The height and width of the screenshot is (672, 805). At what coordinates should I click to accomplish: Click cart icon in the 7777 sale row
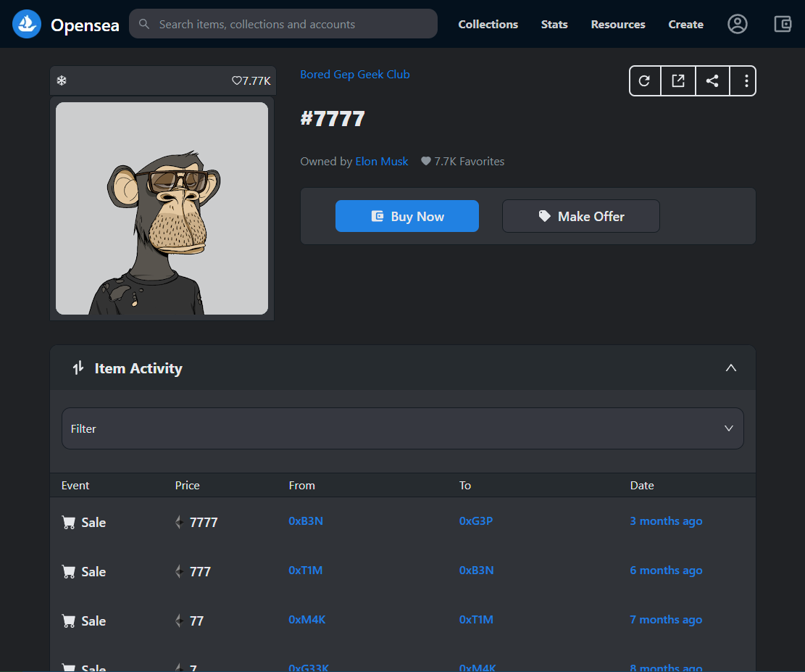point(68,522)
